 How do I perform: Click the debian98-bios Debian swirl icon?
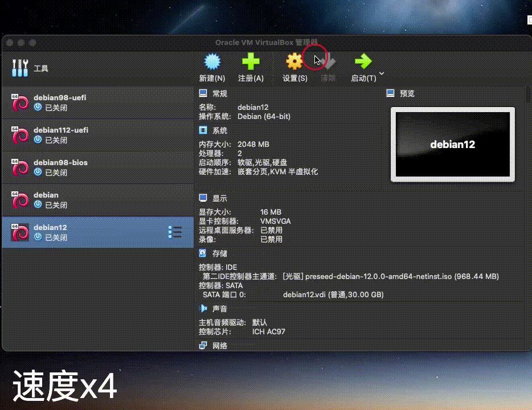(x=20, y=168)
